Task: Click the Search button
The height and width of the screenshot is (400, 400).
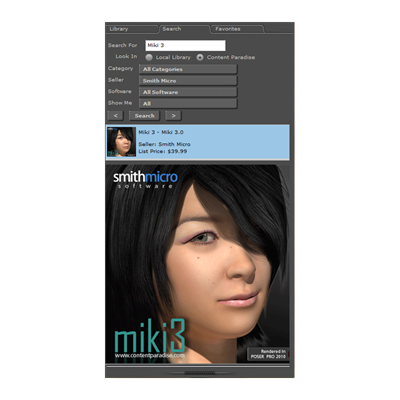Action: click(x=144, y=116)
